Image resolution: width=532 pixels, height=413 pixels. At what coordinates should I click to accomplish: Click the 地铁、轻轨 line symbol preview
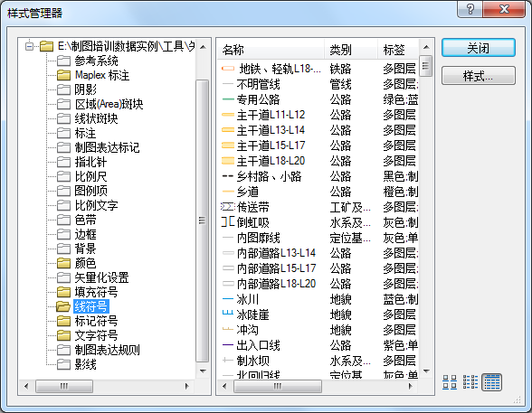click(x=228, y=69)
